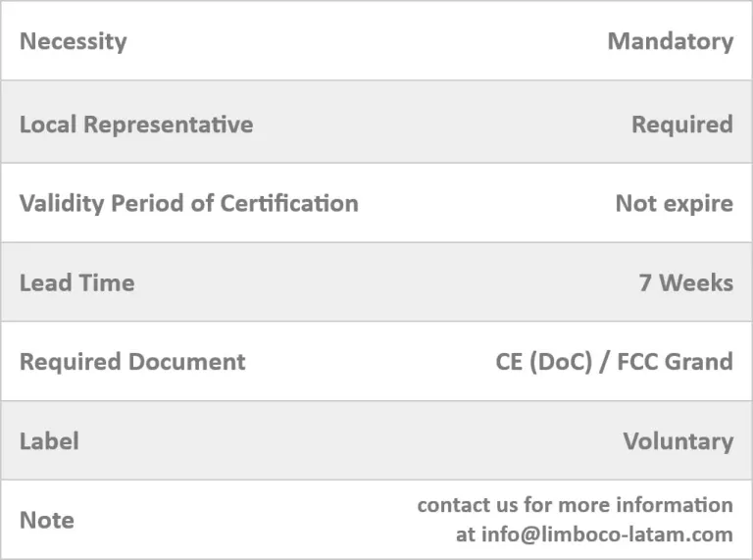Select CE (DoC) / FCC Grand text
Viewport: 753px width, 560px height.
614,362
